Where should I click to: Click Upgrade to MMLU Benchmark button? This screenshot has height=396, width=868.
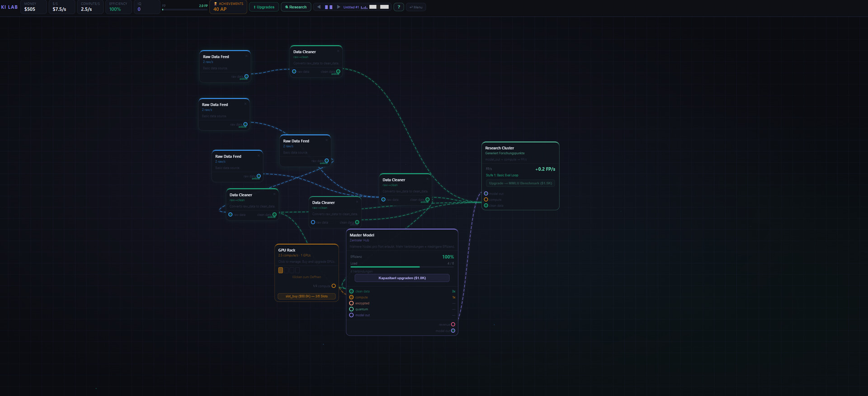[x=520, y=183]
